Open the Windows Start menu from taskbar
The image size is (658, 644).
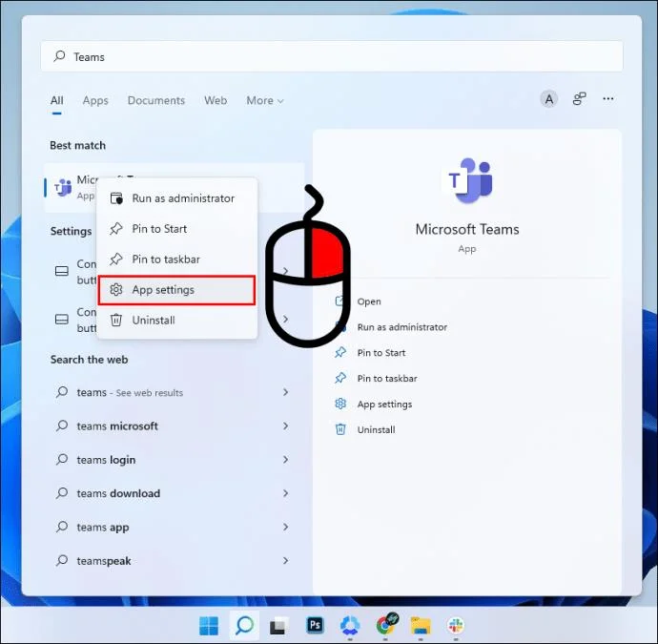[x=209, y=626]
